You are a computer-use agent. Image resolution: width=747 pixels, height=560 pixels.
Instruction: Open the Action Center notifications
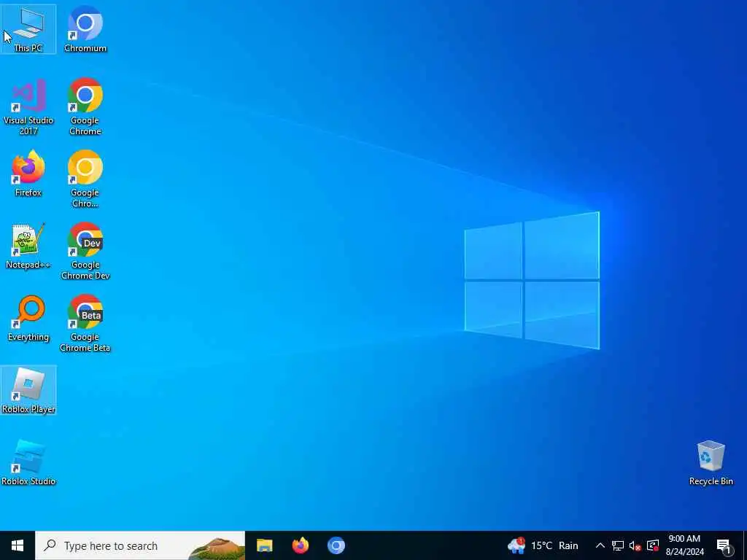point(724,545)
